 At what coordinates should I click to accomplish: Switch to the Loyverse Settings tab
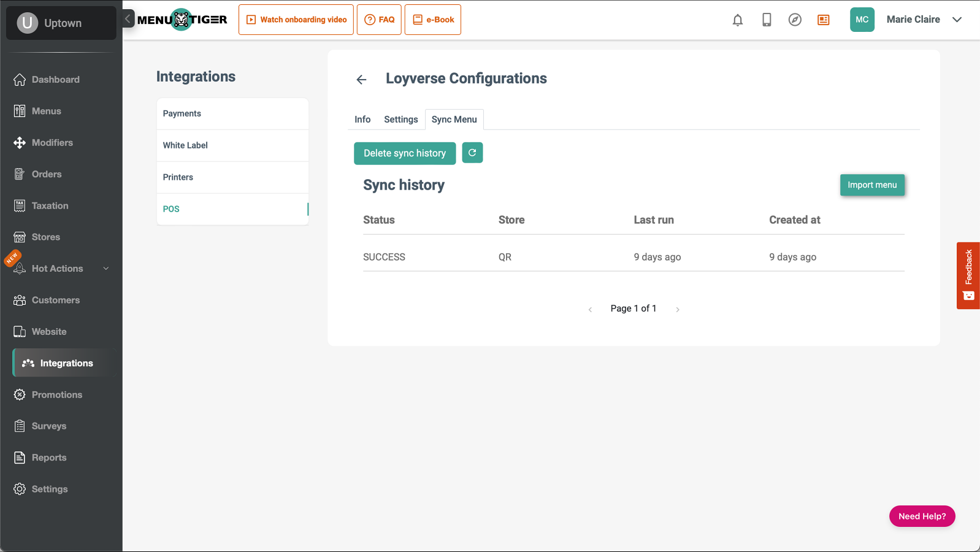[401, 120]
